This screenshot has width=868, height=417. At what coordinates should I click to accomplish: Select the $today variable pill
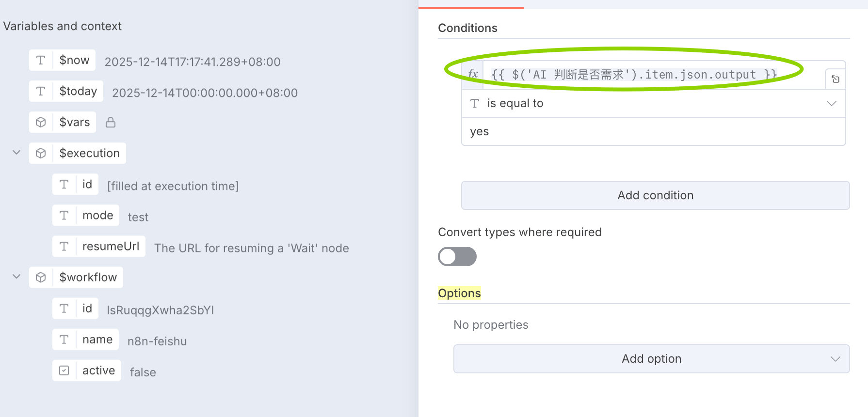coord(78,91)
